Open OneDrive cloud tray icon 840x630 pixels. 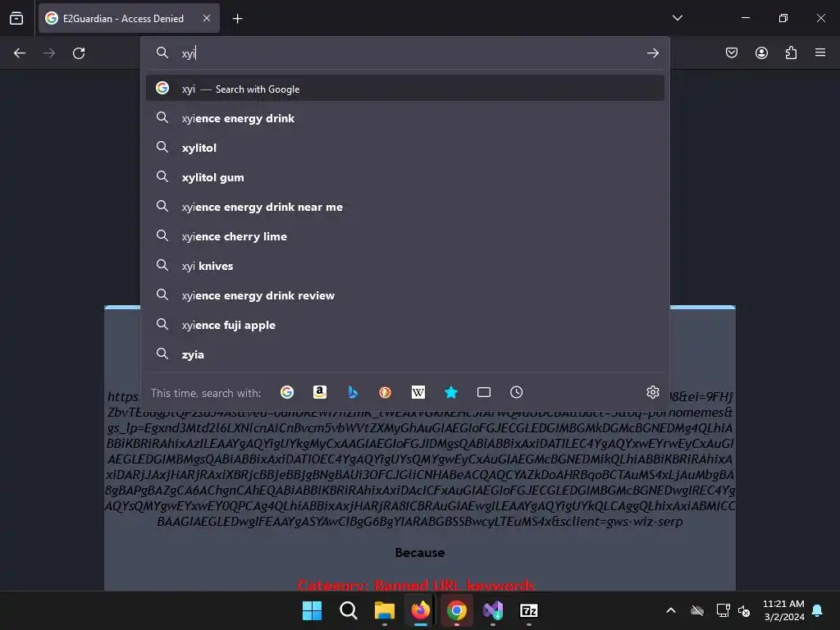tap(697, 610)
